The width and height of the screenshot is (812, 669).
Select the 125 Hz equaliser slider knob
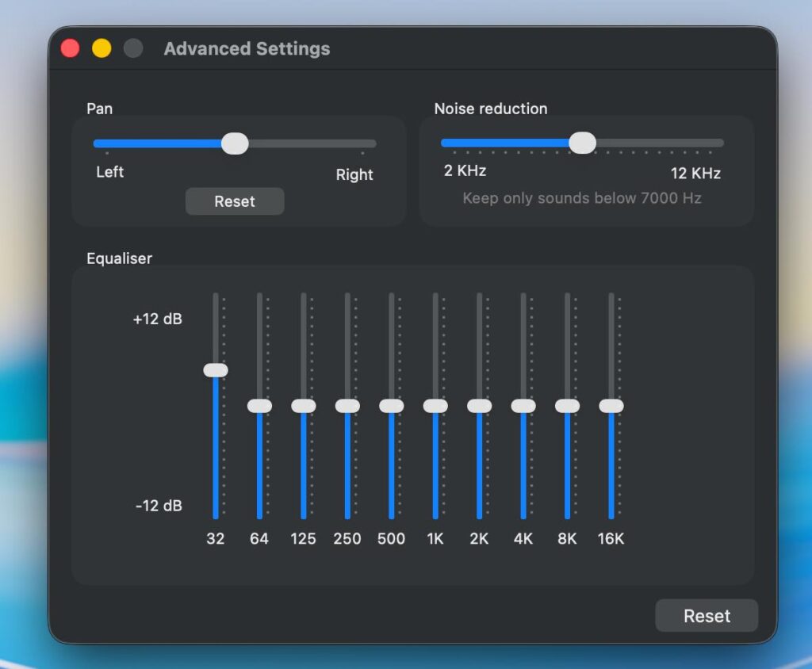coord(304,406)
